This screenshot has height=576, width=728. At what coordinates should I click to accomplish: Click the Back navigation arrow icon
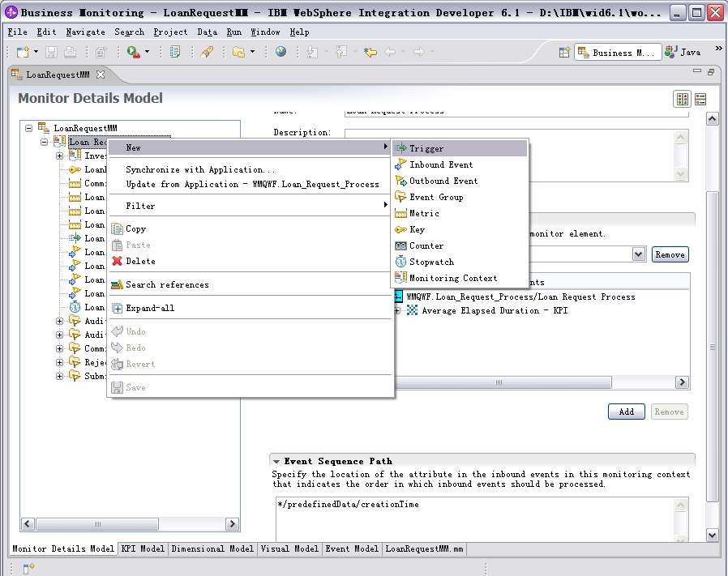pyautogui.click(x=390, y=52)
